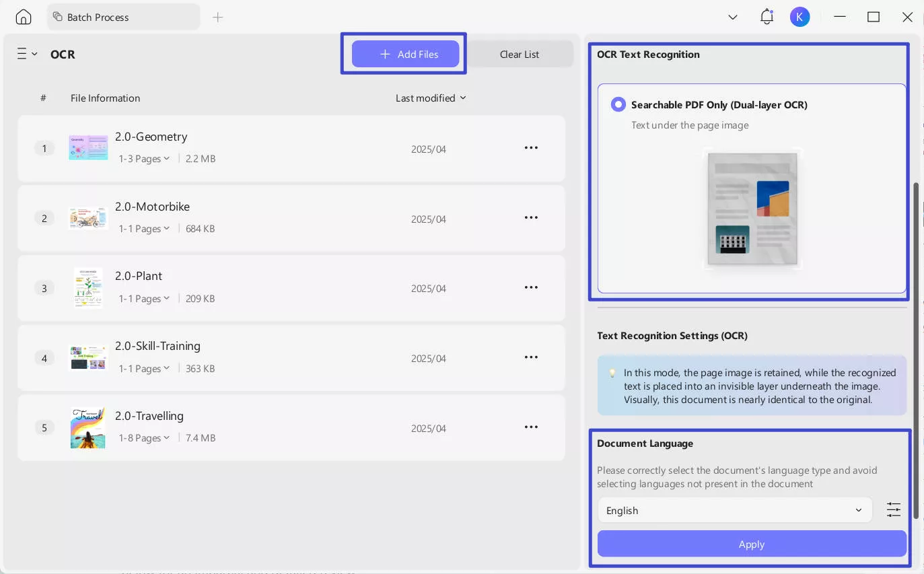Viewport: 924px width, 574px height.
Task: Expand the Document Language English dropdown
Action: 734,510
